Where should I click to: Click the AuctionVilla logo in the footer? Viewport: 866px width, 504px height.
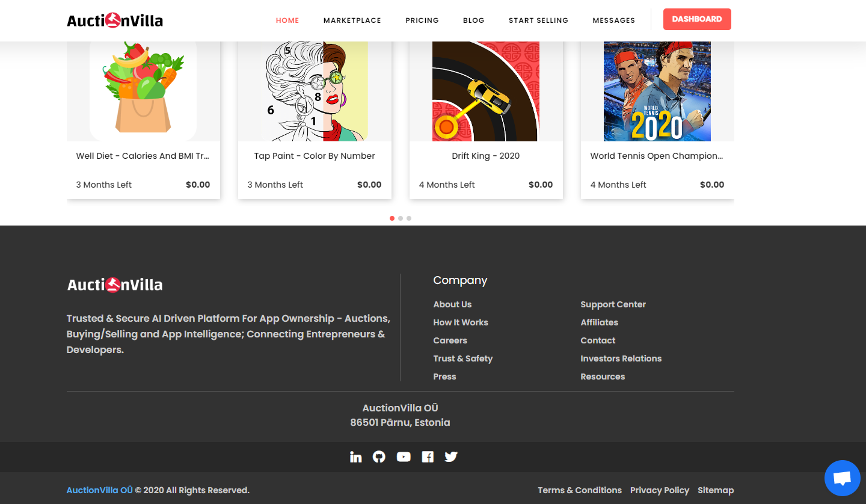point(114,284)
